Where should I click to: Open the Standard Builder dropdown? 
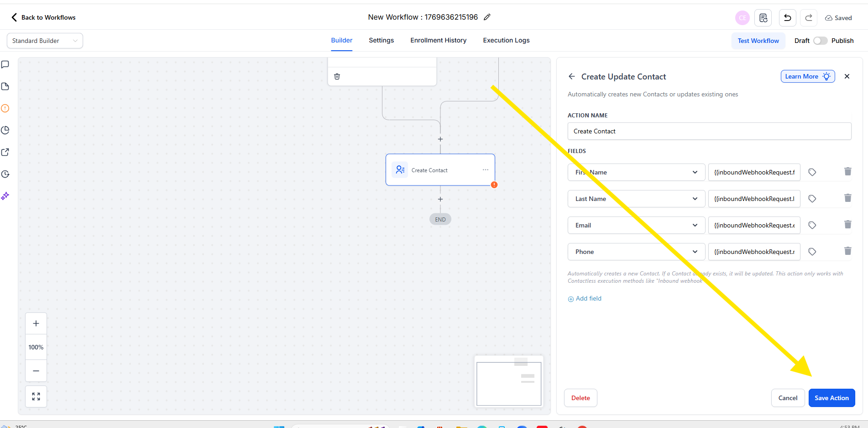click(x=45, y=41)
